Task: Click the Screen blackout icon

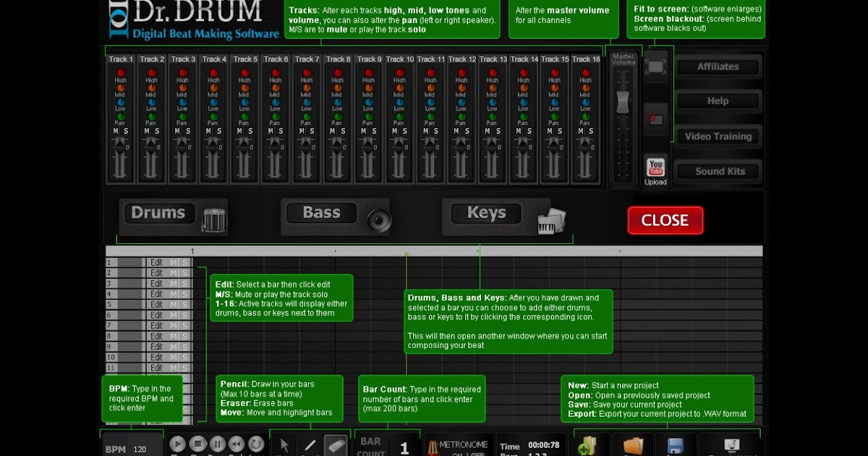Action: (x=657, y=118)
